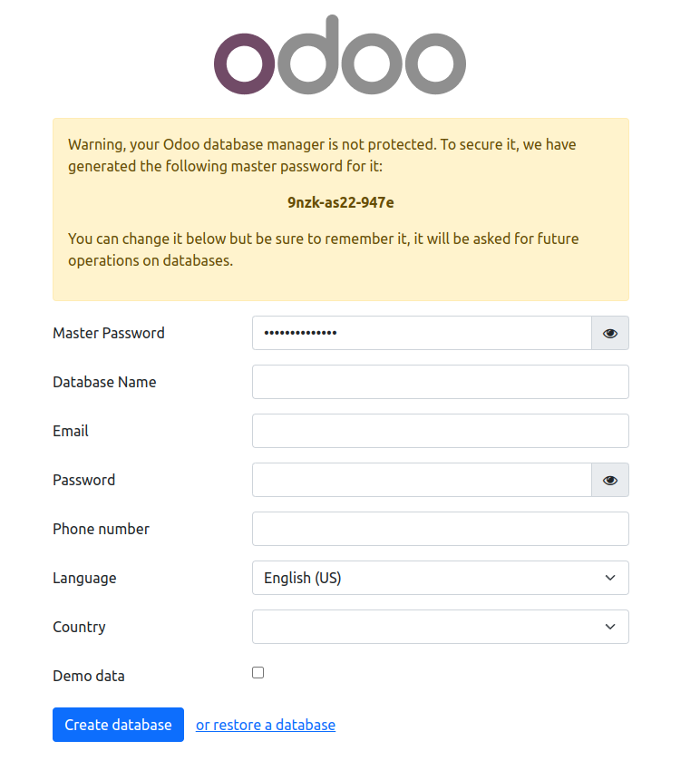Show the Password field contents via eye icon
700x780 pixels.
click(x=609, y=480)
